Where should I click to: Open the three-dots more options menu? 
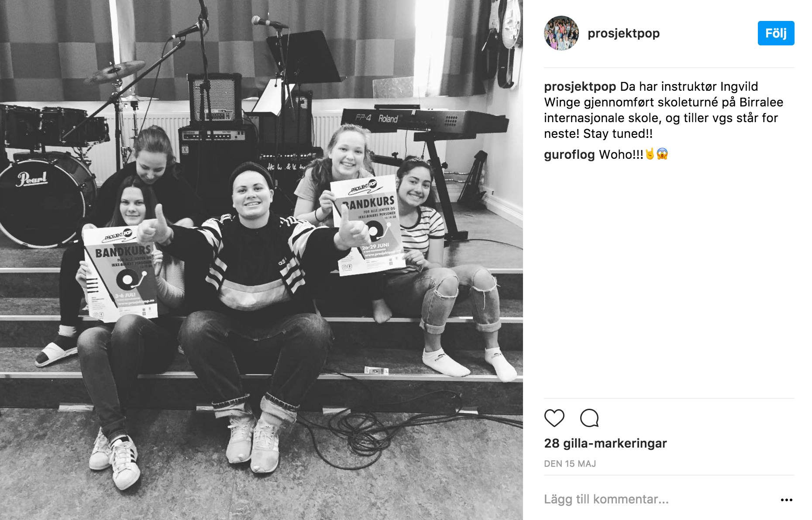coord(786,500)
